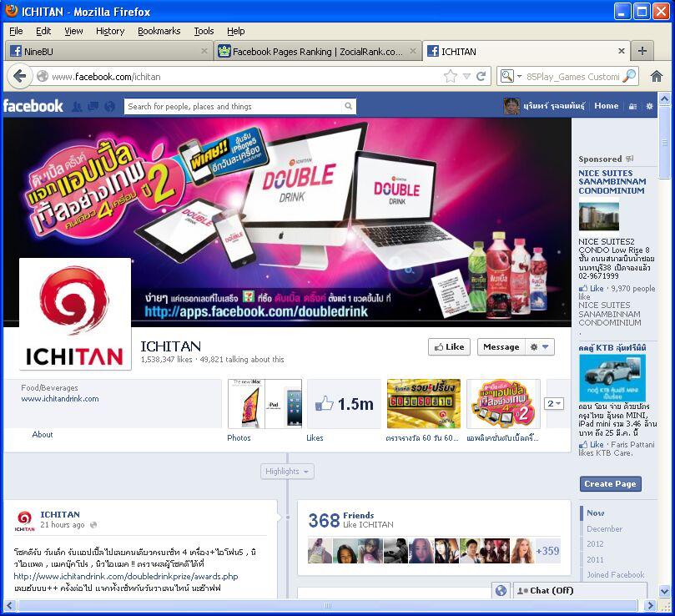Viewport: 675px width, 616px height.
Task: Open a new tab with the plus button
Action: 642,51
